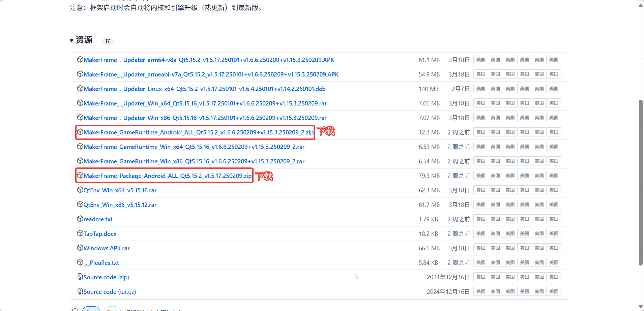
Task: Download the GameRuntime_Win_x64 rar file
Action: point(194,147)
